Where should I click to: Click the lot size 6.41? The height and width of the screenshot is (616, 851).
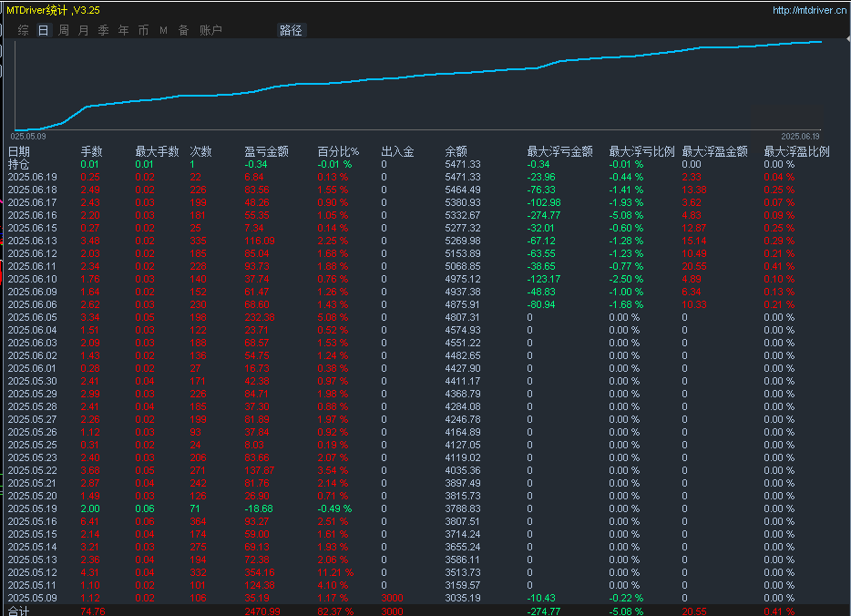[90, 521]
